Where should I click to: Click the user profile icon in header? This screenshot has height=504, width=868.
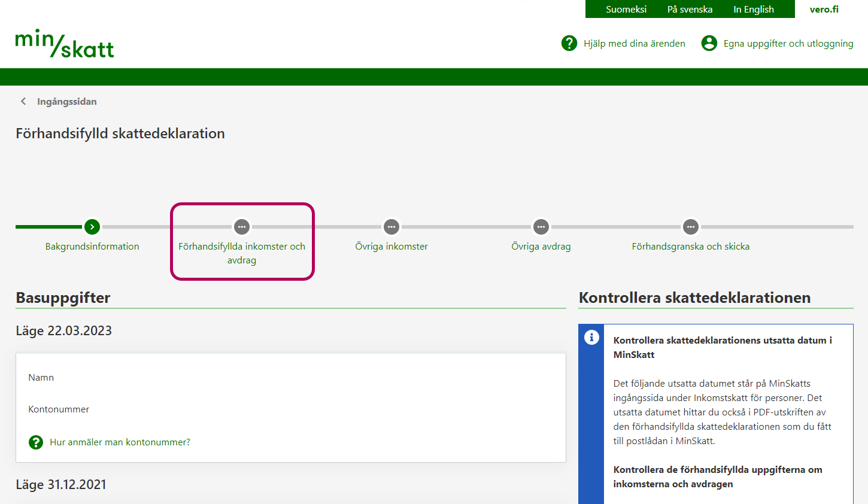tap(709, 43)
